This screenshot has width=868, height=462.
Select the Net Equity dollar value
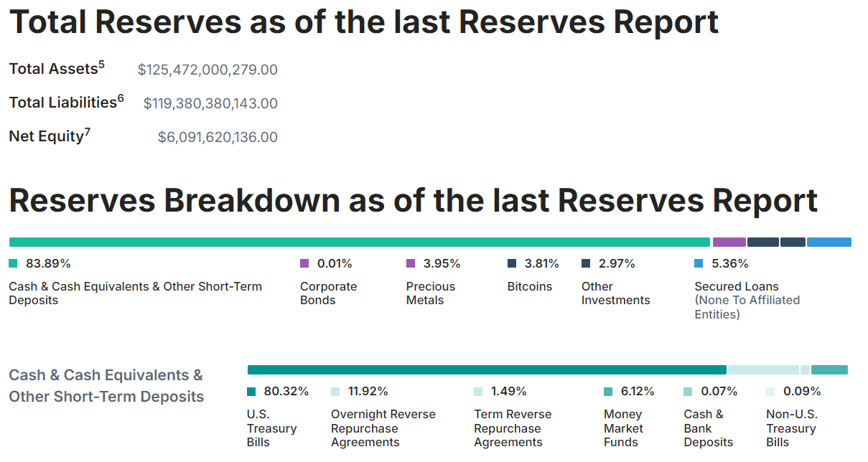pyautogui.click(x=218, y=137)
